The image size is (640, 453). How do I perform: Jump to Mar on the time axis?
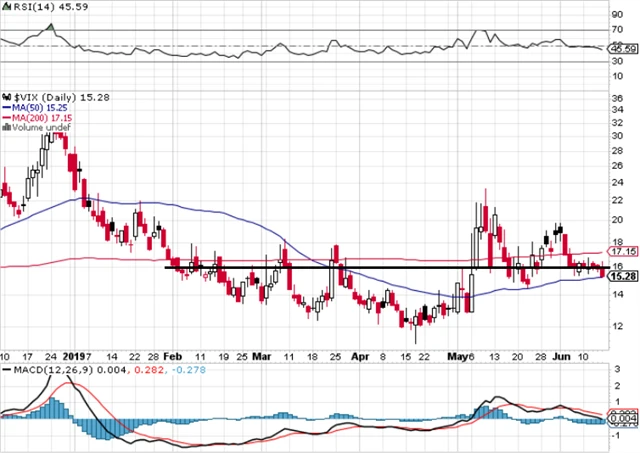point(262,355)
